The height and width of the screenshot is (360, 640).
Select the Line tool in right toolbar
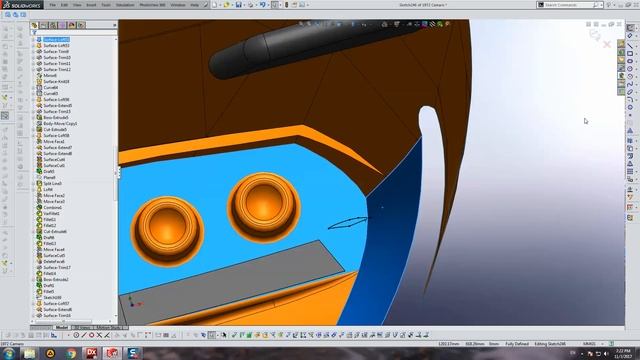point(630,45)
